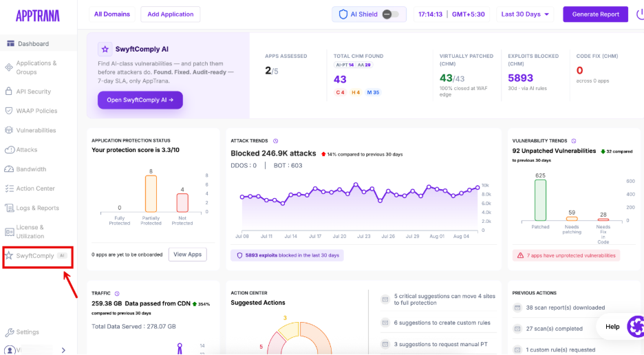Click the Attack Trends info icon
The image size is (644, 355).
tap(276, 141)
